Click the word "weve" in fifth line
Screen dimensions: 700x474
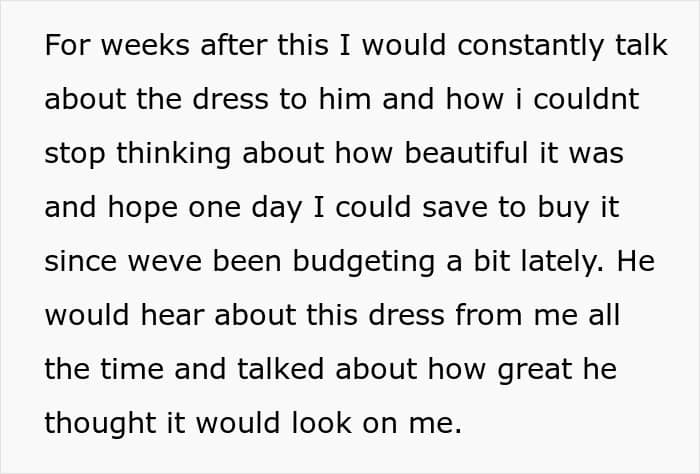click(165, 263)
